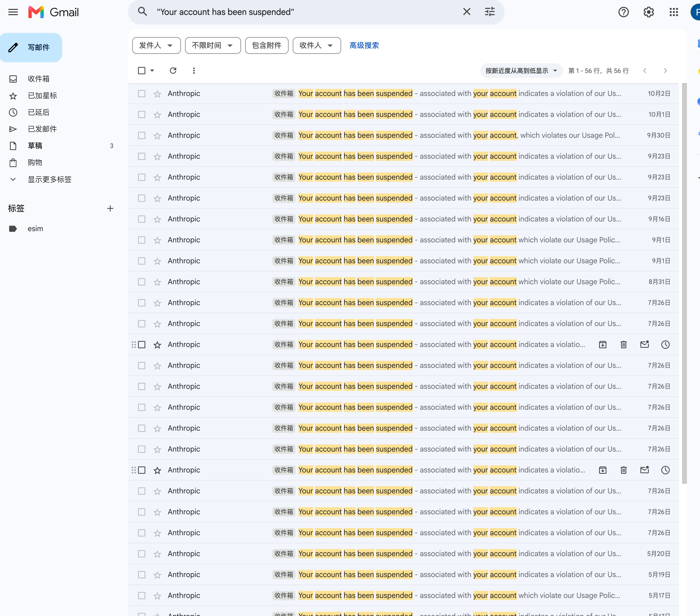
Task: Open the main menu hamburger icon
Action: 13,12
